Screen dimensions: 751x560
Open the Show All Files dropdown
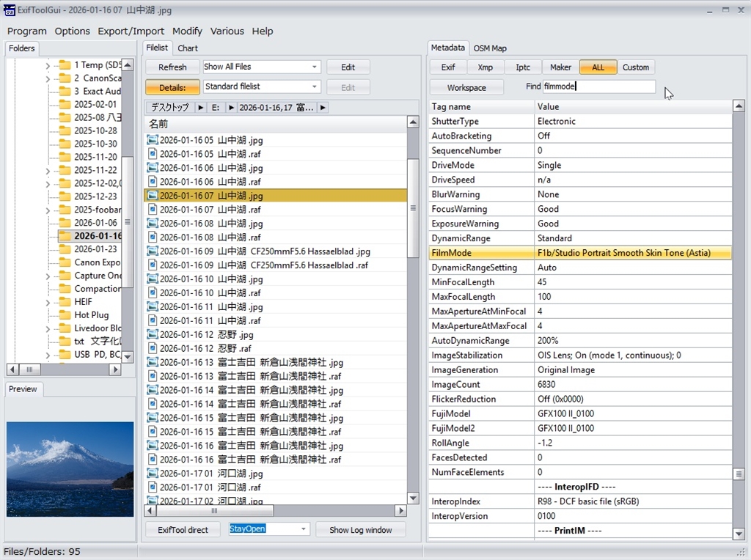tap(315, 67)
